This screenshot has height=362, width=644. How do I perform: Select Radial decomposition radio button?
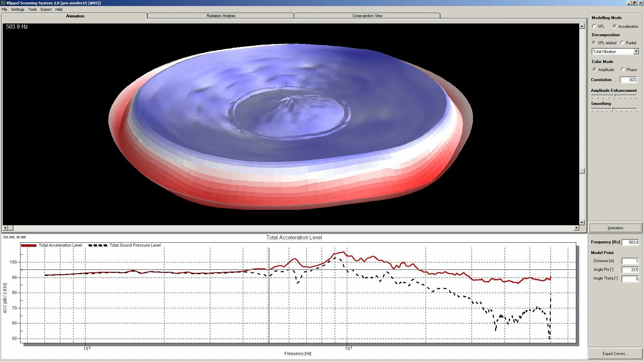pyautogui.click(x=622, y=43)
